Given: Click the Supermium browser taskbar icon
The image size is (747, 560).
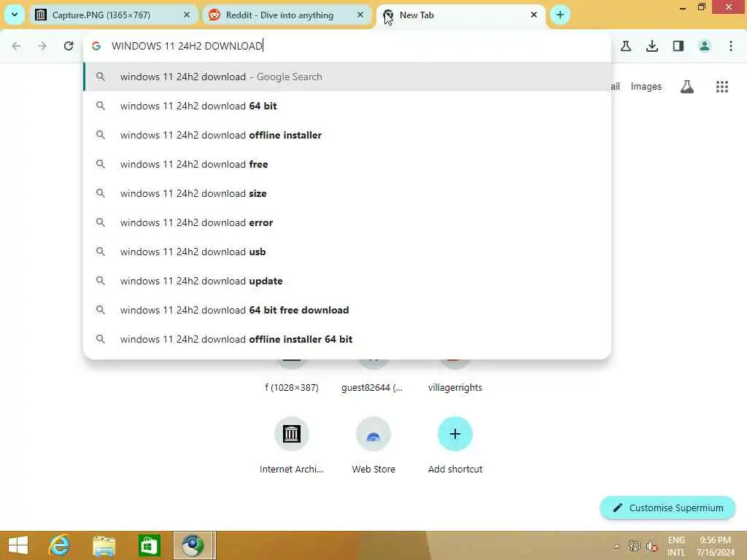Looking at the screenshot, I should tap(193, 545).
